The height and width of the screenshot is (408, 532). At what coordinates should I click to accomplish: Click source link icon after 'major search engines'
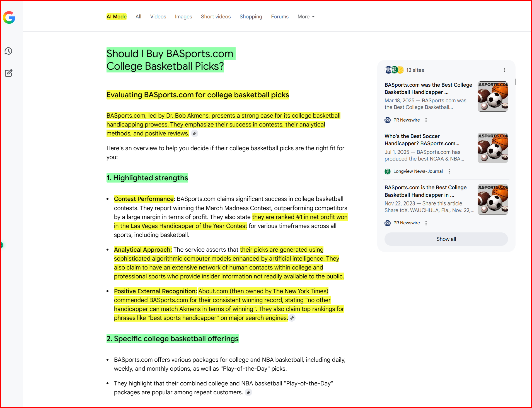click(292, 318)
